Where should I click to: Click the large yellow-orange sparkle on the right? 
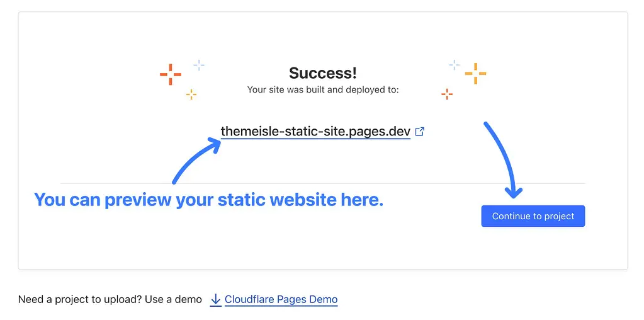click(476, 74)
